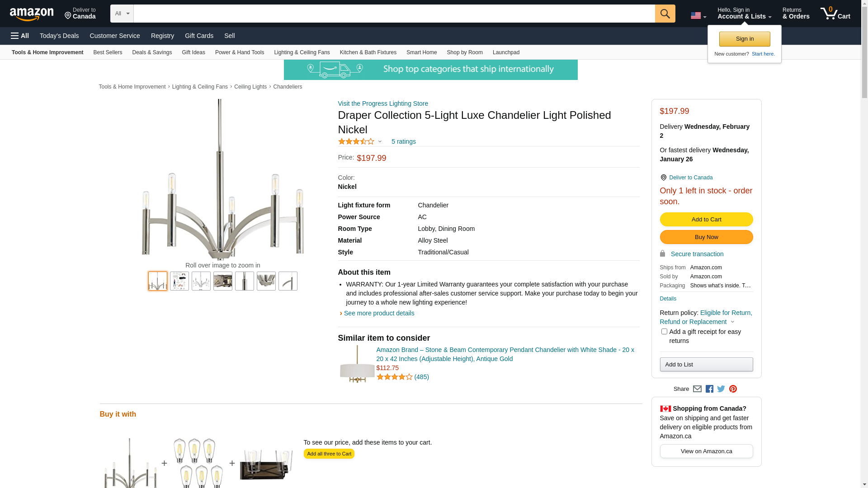
Task: Expand the star rating breakdown arrow
Action: pyautogui.click(x=380, y=142)
